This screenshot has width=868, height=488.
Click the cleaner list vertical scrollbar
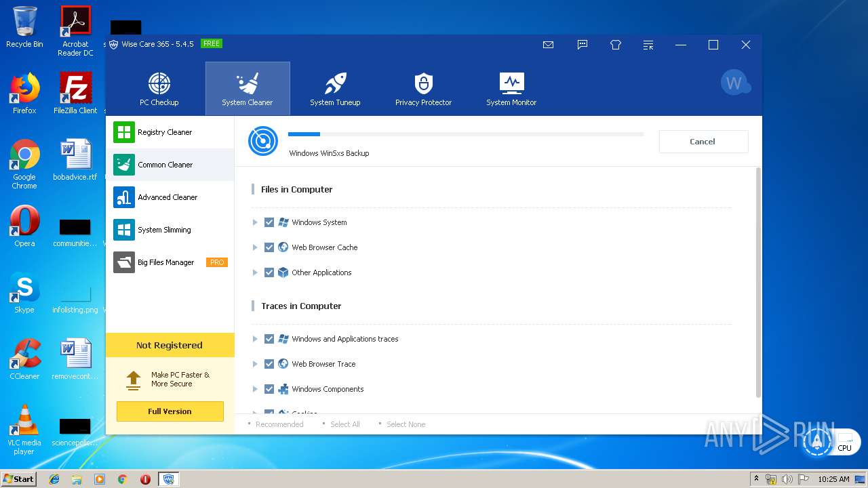[758, 282]
